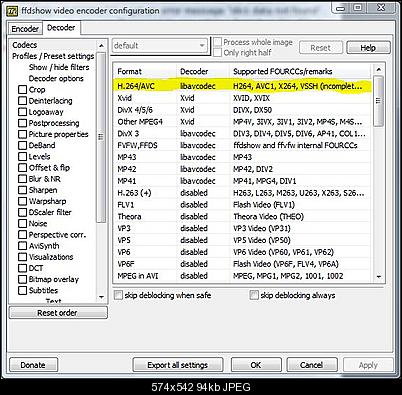Check Only right half option
Image resolution: width=402 pixels, height=395 pixels.
(217, 52)
